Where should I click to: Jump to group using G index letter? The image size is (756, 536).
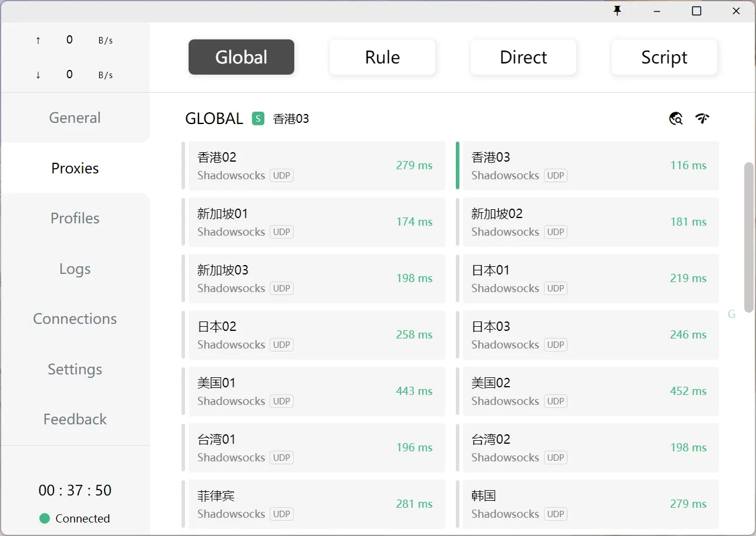pos(731,314)
